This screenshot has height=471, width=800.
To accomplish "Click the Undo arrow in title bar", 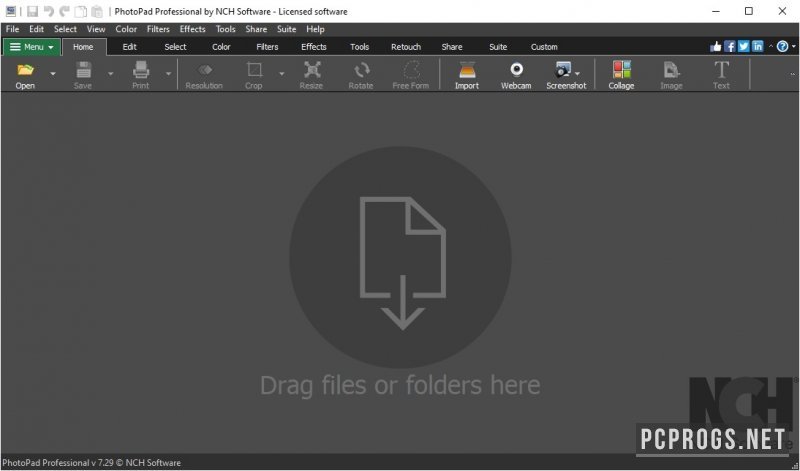I will tap(48, 11).
